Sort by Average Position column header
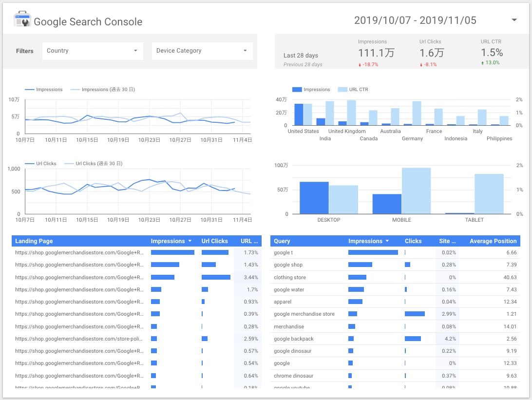Screen dimensions: 532x400 click(x=493, y=241)
